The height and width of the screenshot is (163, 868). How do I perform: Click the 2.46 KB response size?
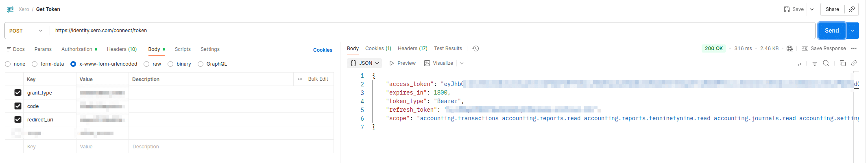(x=769, y=48)
